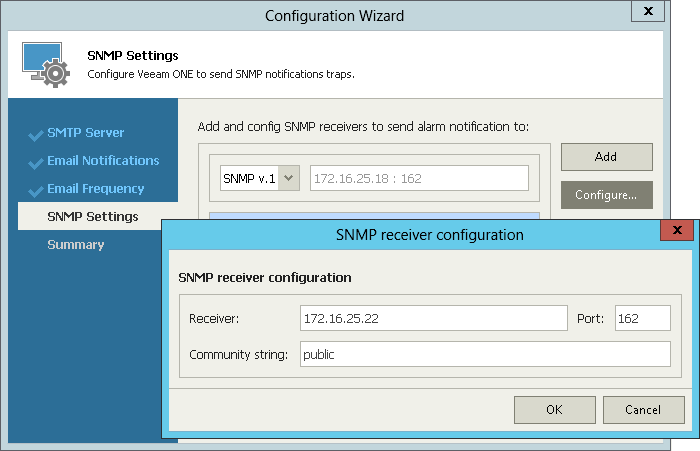Cancel the SNMP receiver configuration dialog

coord(643,410)
